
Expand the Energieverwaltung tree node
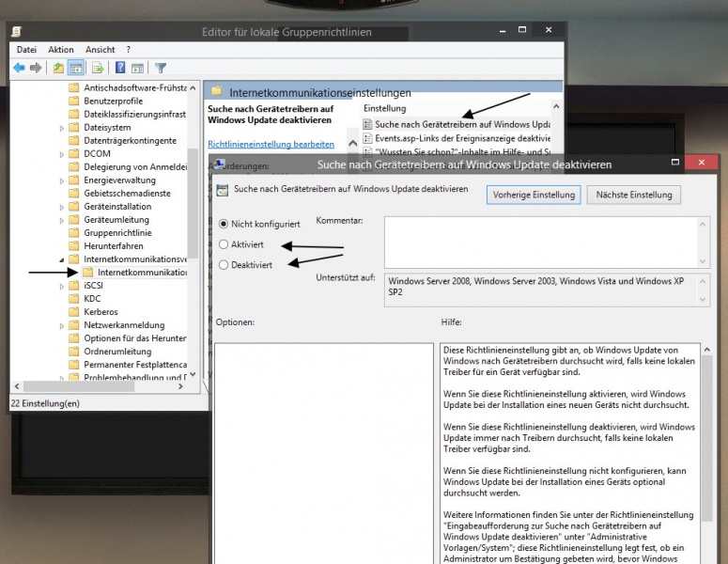[62, 180]
